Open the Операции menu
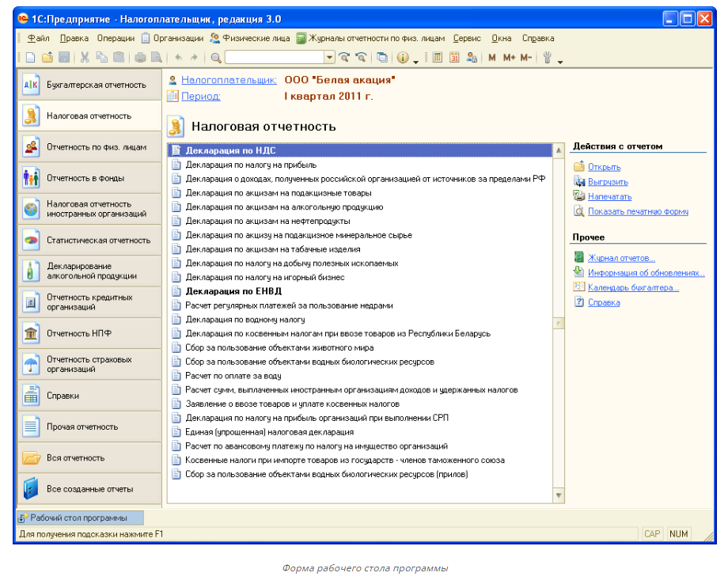This screenshot has height=584, width=728. click(x=116, y=38)
